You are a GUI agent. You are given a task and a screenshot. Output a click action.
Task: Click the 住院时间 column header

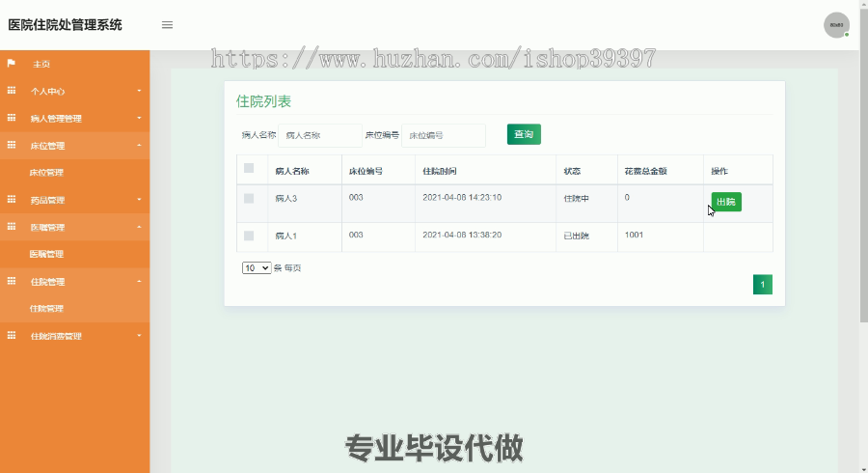click(x=440, y=171)
